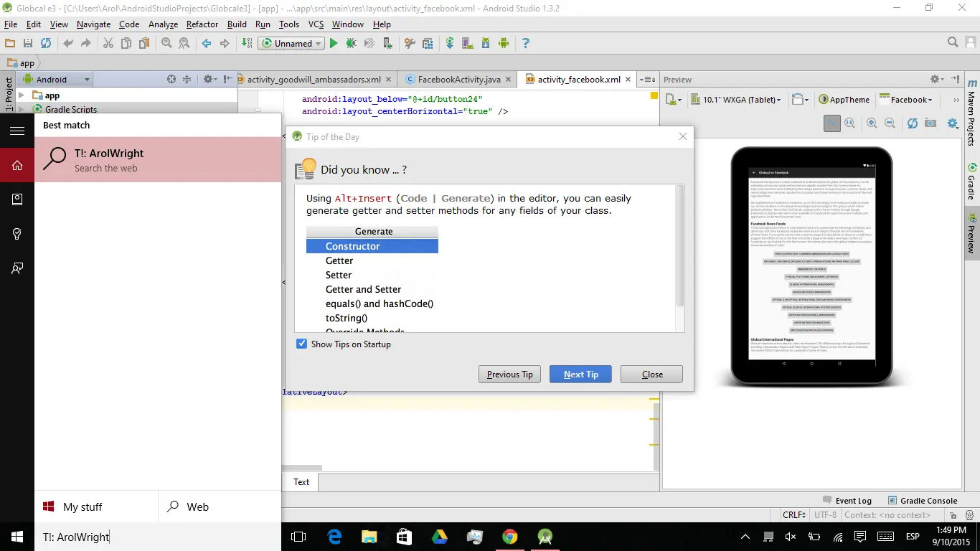The height and width of the screenshot is (551, 980).
Task: Click the Cortana search input field
Action: (158, 537)
